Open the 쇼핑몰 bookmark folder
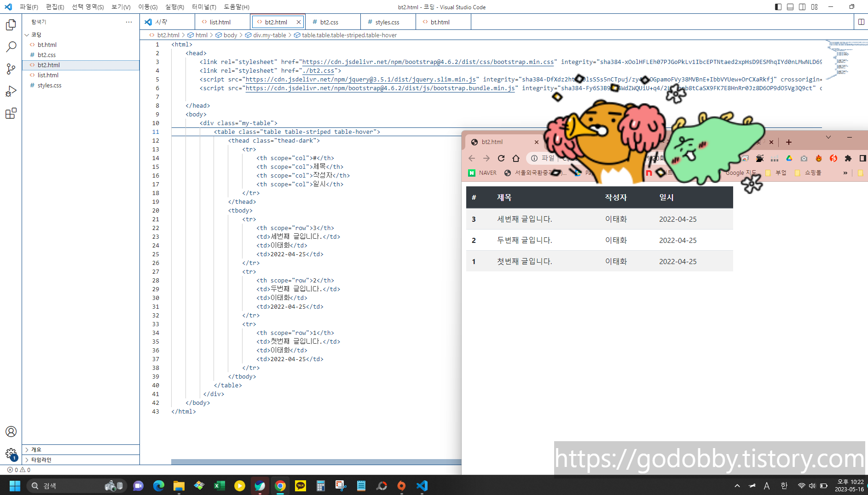Screen dimensions: 868x495 (x=808, y=173)
